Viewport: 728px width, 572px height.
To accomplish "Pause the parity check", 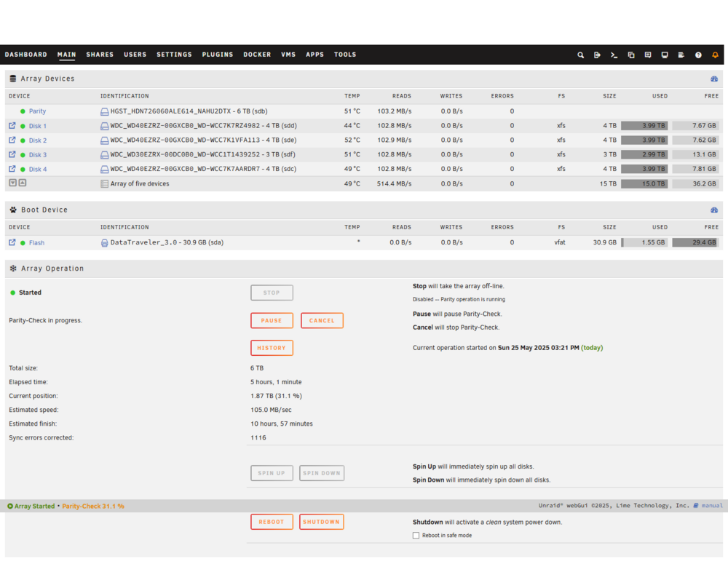I will pos(272,320).
